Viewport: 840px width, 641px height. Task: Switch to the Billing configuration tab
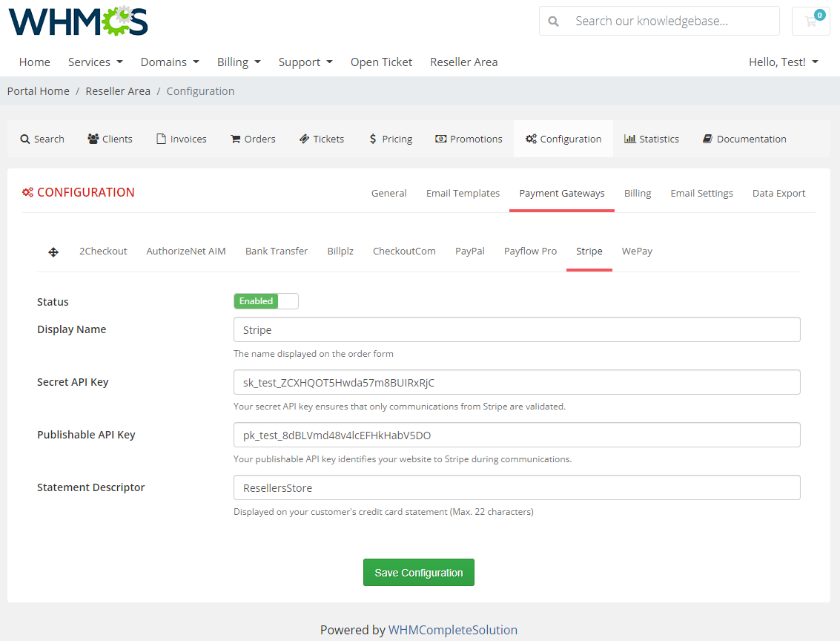tap(638, 193)
